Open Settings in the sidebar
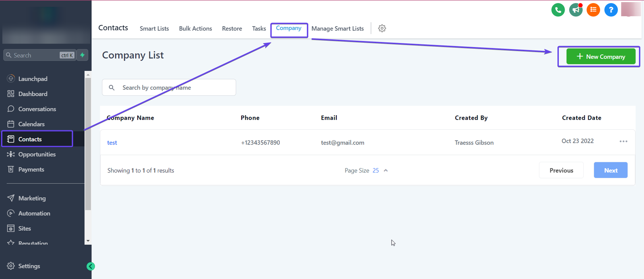This screenshot has height=279, width=644. pos(29,266)
